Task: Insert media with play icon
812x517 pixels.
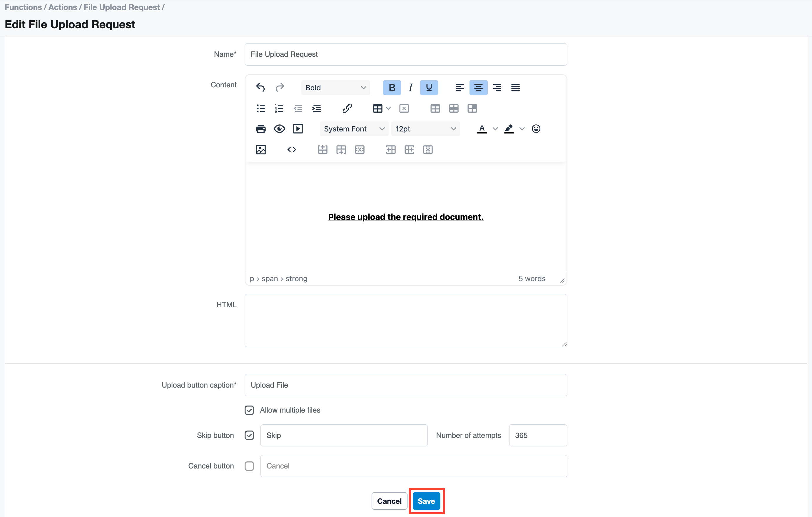Action: (x=298, y=129)
